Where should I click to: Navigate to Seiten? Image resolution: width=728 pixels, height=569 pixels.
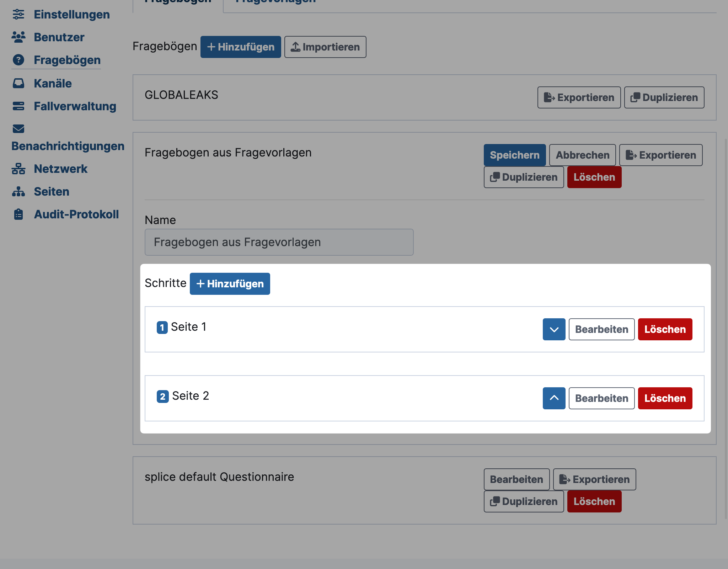[x=52, y=192]
